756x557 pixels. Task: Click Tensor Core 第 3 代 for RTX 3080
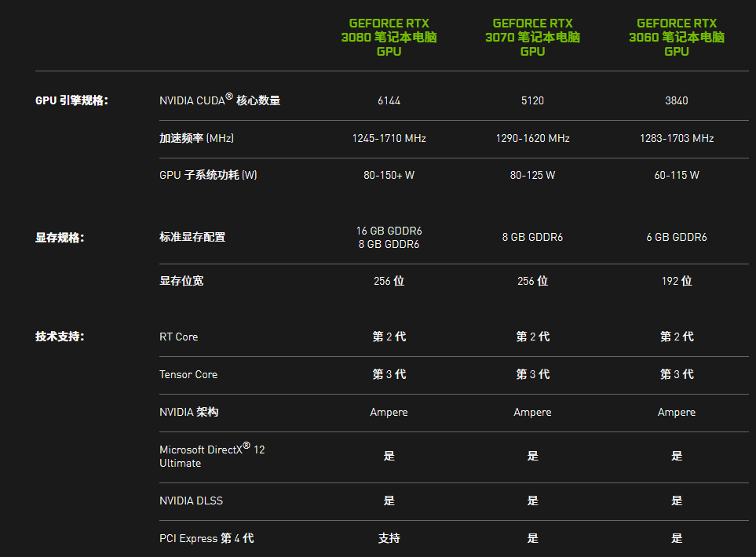tap(389, 374)
